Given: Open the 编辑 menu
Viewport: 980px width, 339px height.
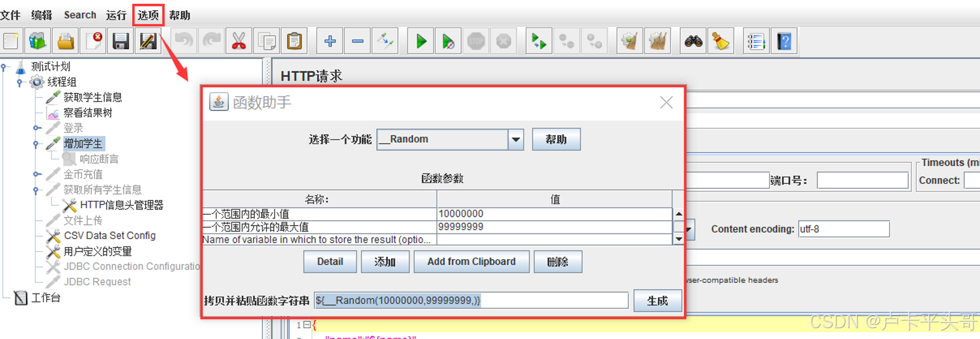Looking at the screenshot, I should point(42,15).
